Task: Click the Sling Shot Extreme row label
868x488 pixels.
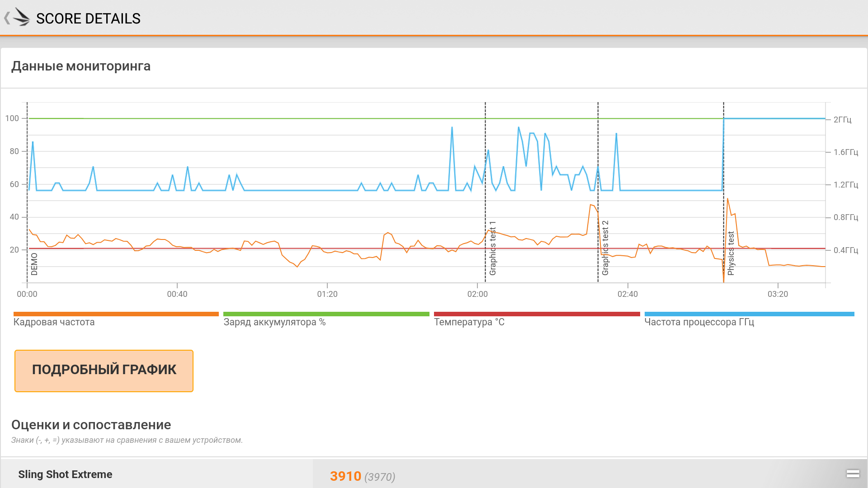Action: (65, 474)
